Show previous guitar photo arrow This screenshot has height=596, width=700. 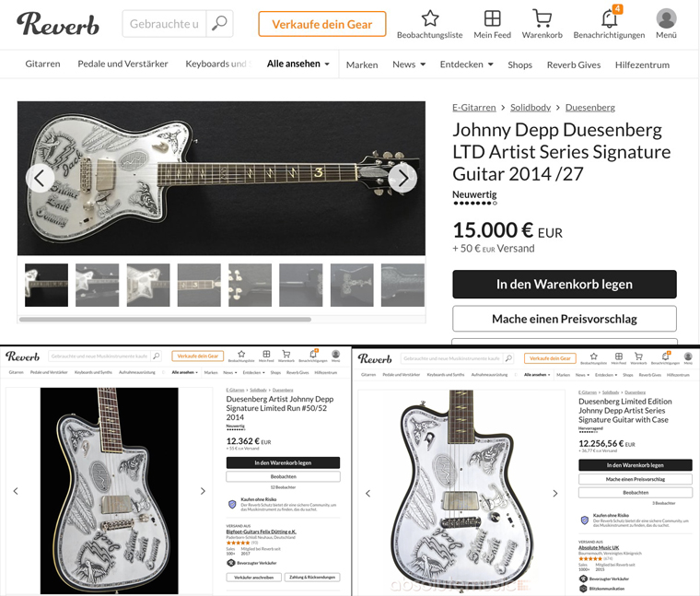[x=40, y=178]
